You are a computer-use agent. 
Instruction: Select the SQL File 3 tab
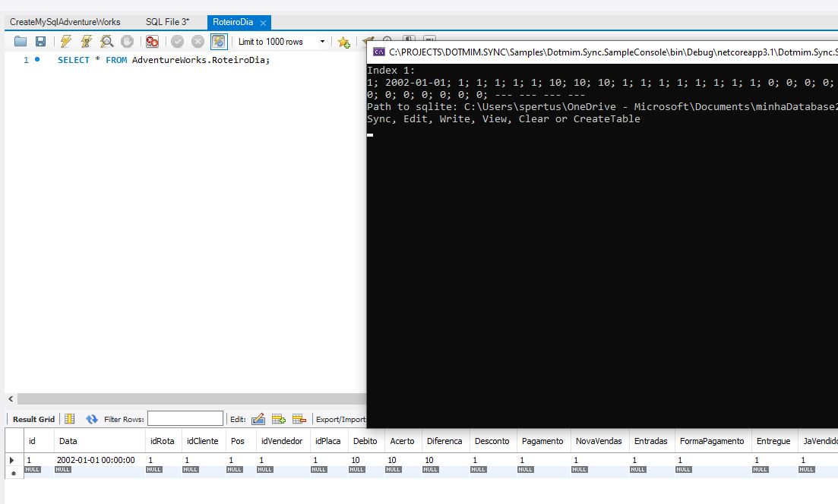[x=169, y=22]
